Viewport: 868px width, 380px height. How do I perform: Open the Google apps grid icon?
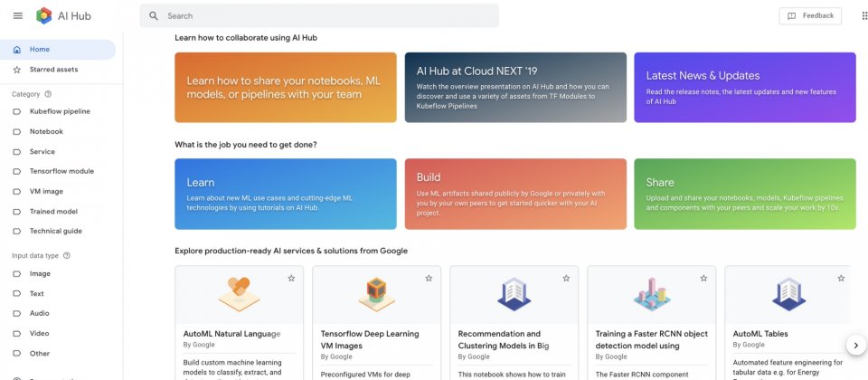pyautogui.click(x=864, y=15)
